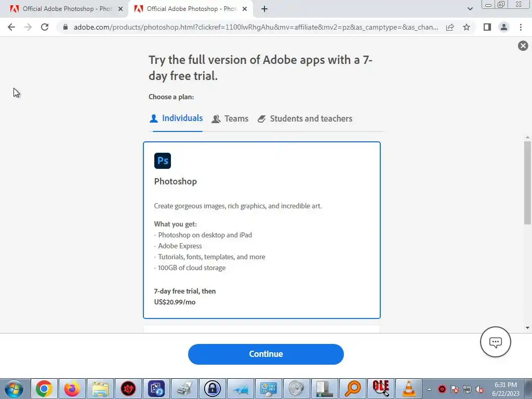Open the Action Center flag tray icon
The height and width of the screenshot is (399, 532).
pyautogui.click(x=455, y=389)
